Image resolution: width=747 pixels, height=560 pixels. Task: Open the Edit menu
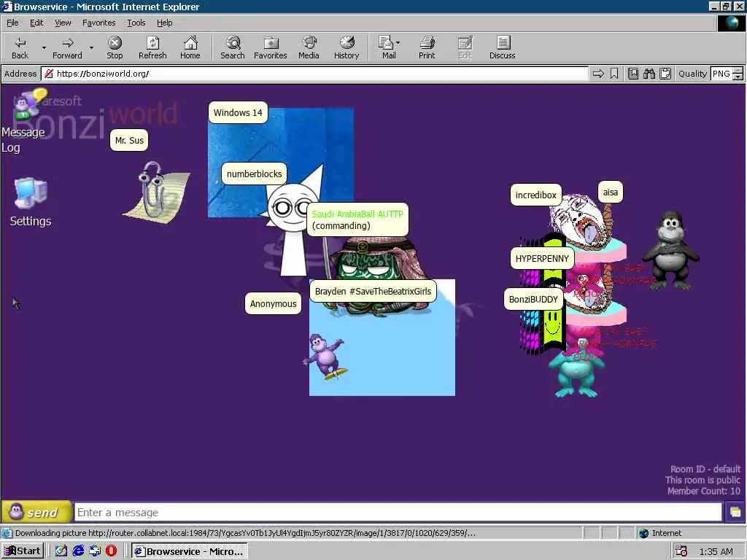[36, 23]
